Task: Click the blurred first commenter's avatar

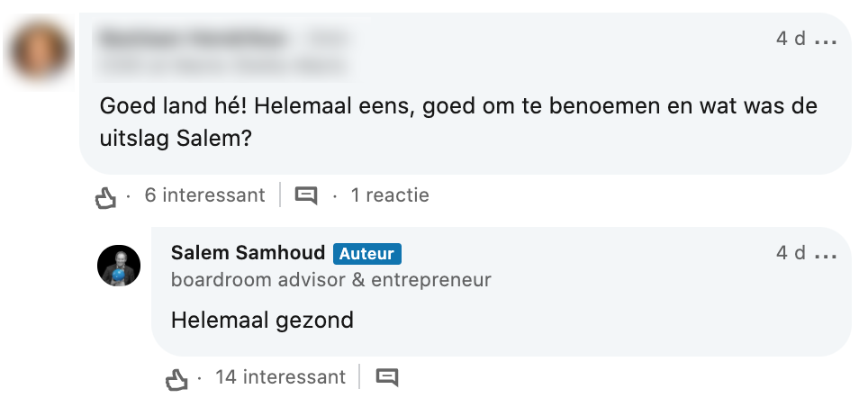Action: (x=39, y=50)
